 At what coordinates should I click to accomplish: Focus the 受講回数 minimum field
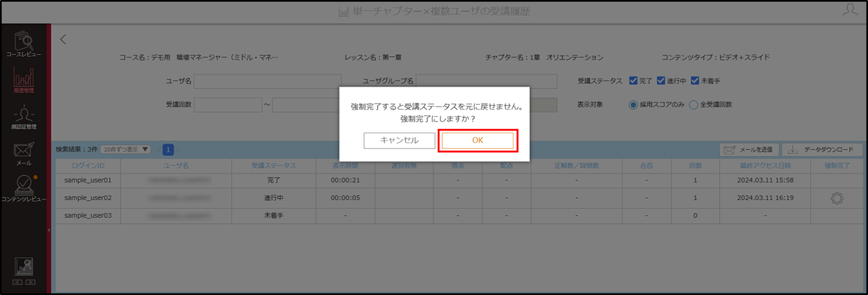(x=228, y=105)
